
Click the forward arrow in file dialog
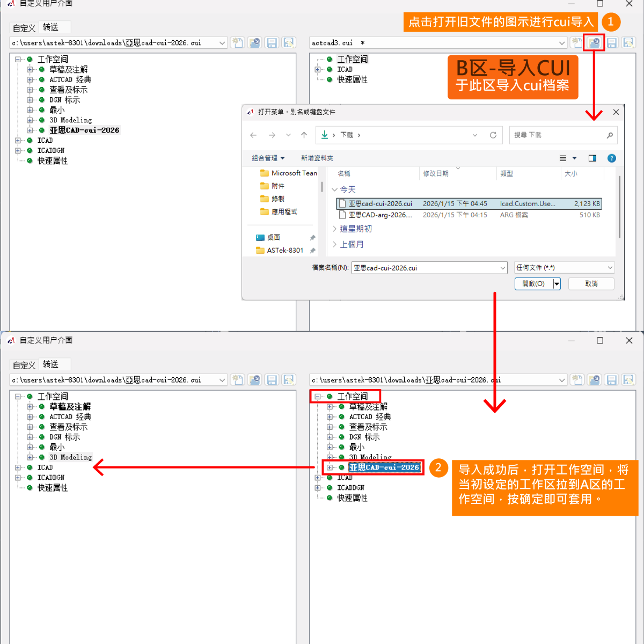tap(272, 135)
